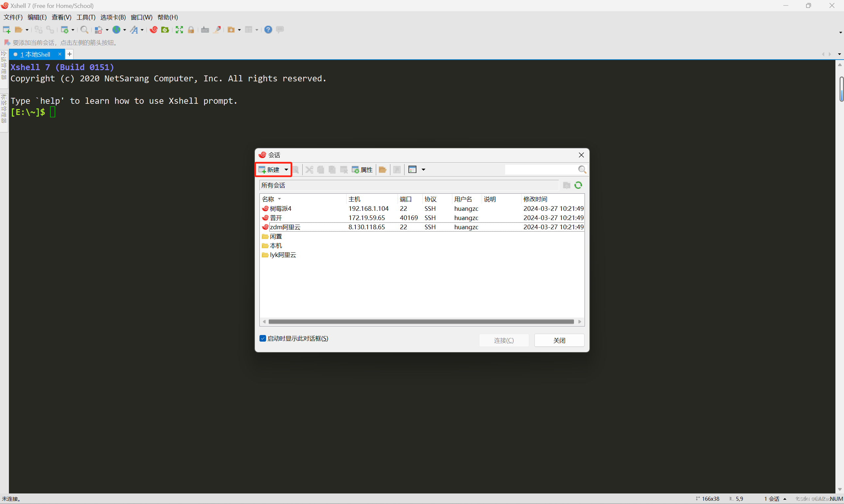Click the 新建 (New) session button

pos(271,170)
